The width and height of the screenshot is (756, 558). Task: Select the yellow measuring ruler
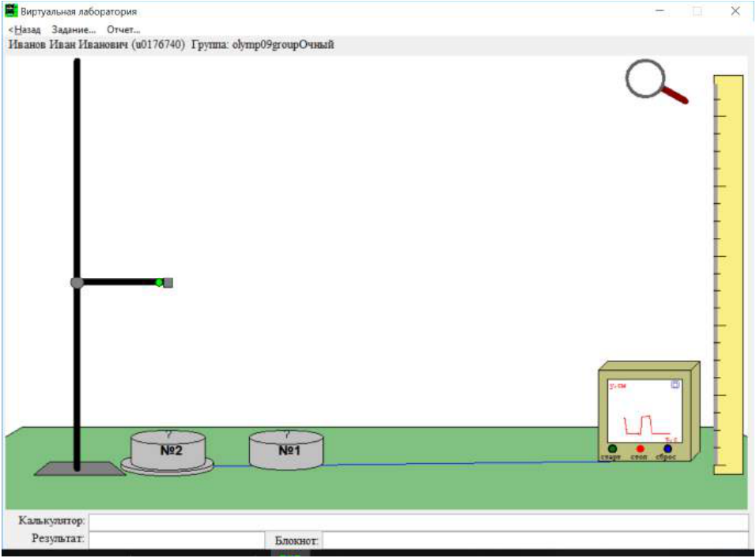pos(728,275)
